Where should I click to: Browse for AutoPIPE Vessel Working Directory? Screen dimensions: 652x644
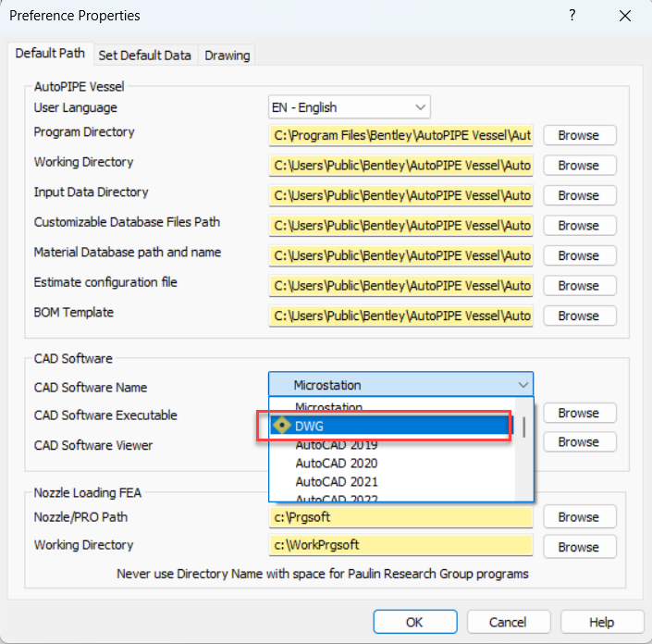pyautogui.click(x=580, y=165)
